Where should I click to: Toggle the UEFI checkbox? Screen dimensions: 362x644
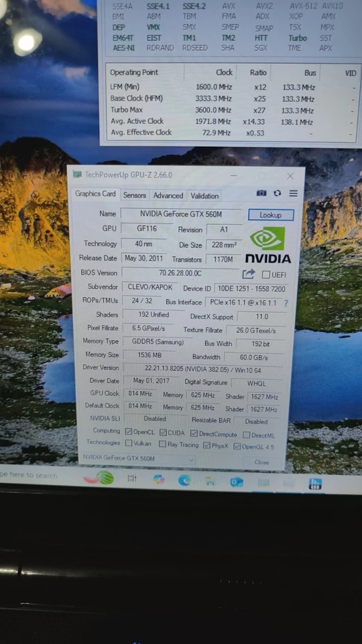coord(266,275)
